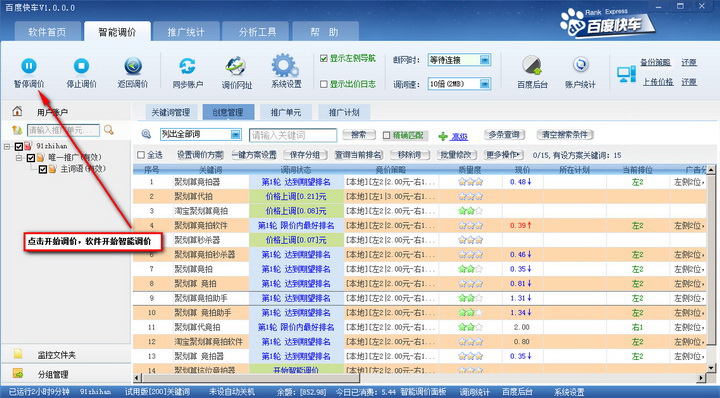Screen dimensions: 720x398
Task: Open the 账户统计 icon
Action: point(580,65)
